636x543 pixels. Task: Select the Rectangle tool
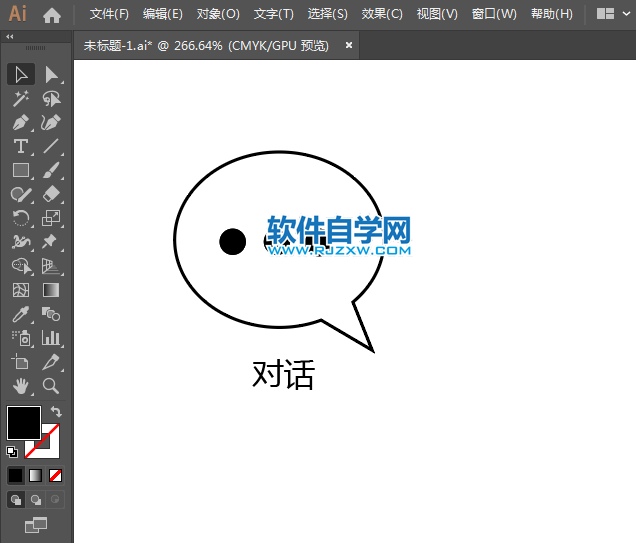[21, 170]
